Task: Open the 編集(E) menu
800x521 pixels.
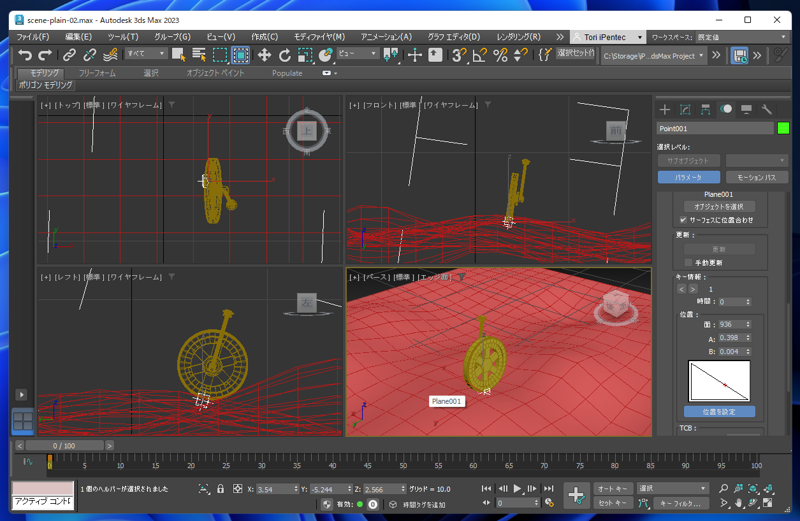Action: (79, 37)
